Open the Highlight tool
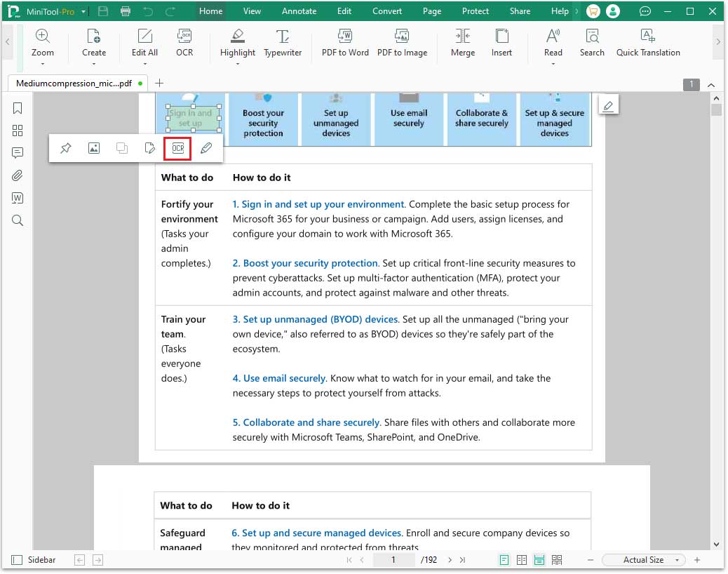Image resolution: width=728 pixels, height=574 pixels. (x=237, y=42)
